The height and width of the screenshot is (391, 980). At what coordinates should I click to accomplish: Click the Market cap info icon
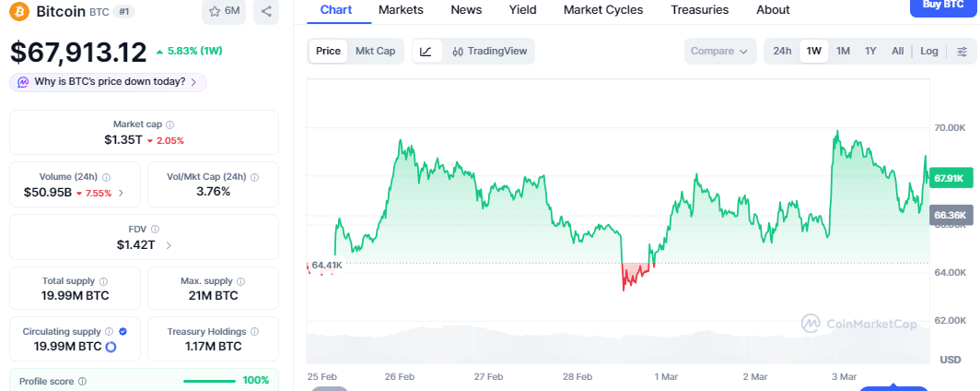tap(169, 124)
